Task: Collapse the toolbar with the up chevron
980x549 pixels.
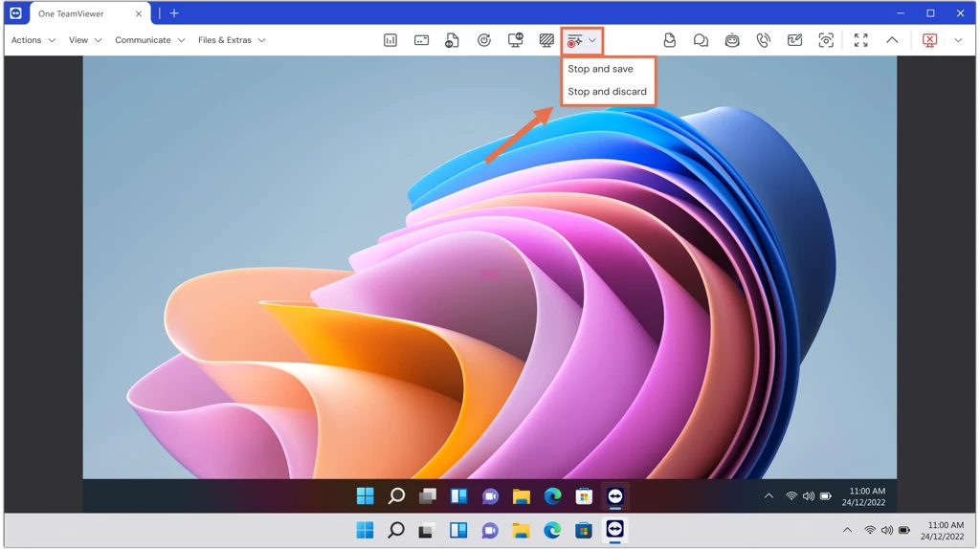Action: (x=892, y=40)
